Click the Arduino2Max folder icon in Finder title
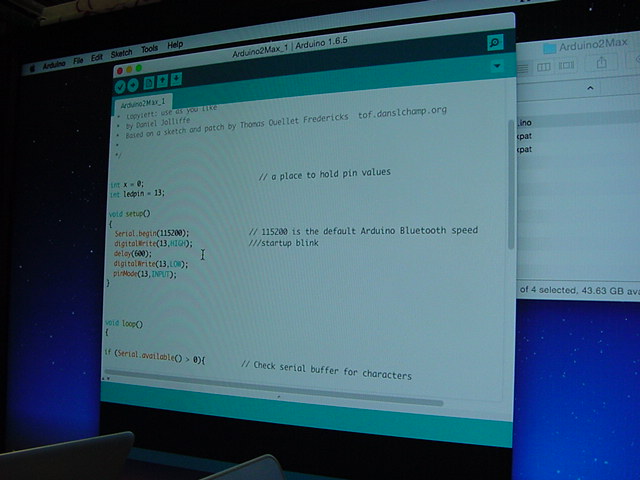 pos(550,49)
